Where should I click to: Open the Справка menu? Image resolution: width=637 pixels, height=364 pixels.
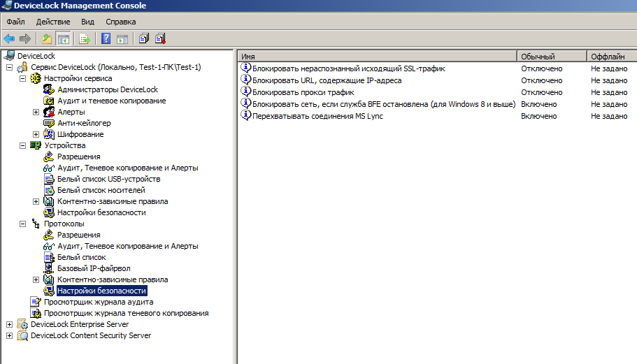point(121,22)
